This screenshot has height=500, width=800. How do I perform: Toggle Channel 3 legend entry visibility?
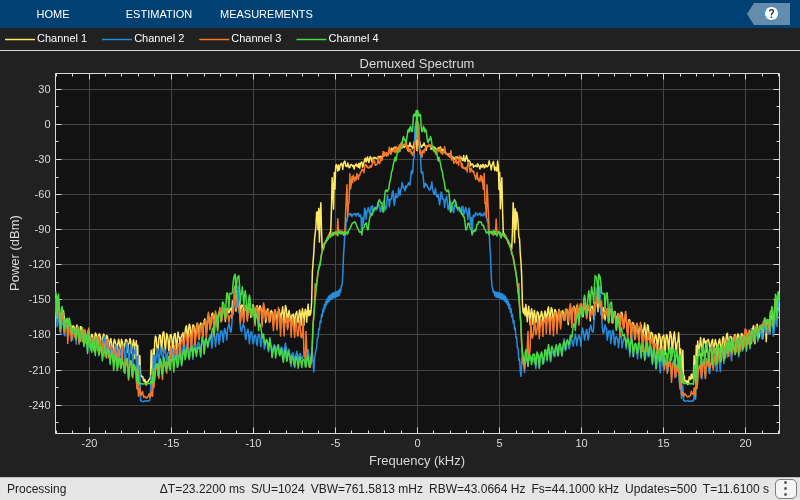click(x=240, y=38)
